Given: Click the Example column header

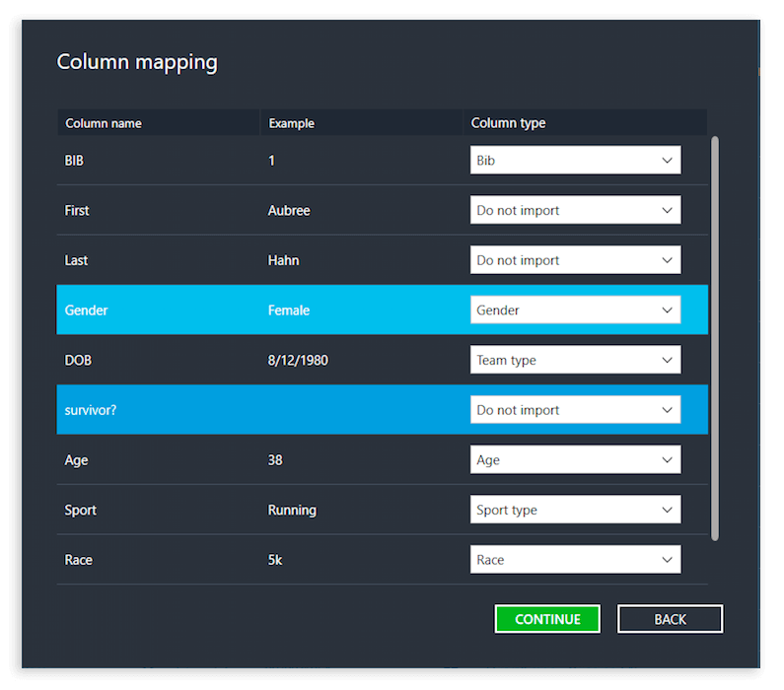Looking at the screenshot, I should point(292,123).
